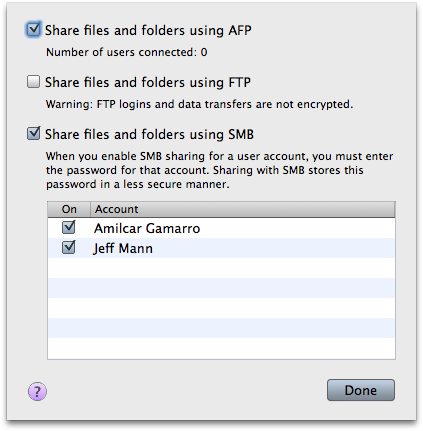Uncheck the Share files using SMB checkbox
Viewport: 423px width, 431px height.
coord(34,133)
